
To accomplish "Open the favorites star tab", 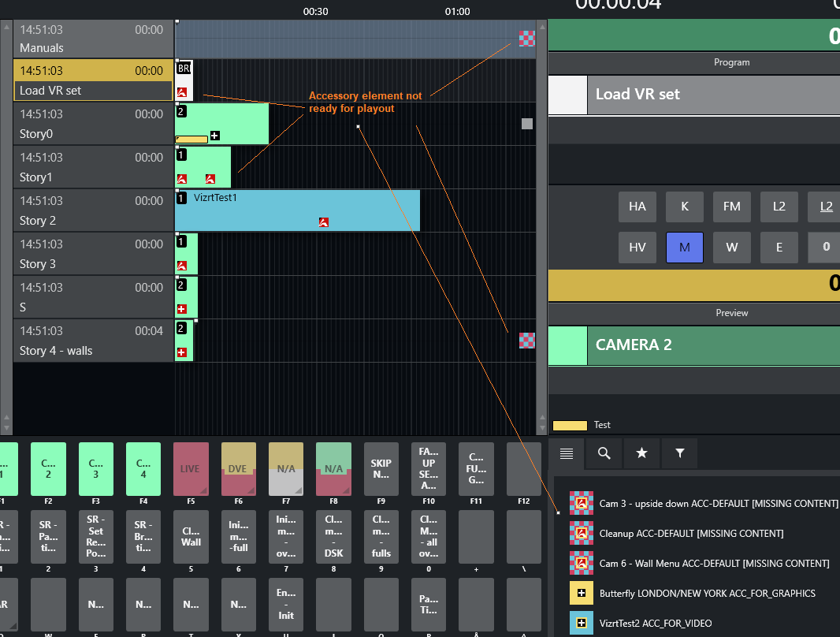I will (641, 453).
